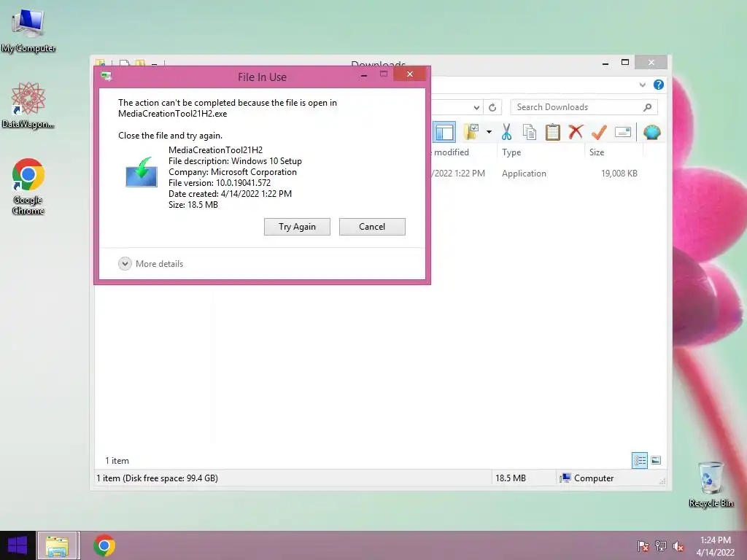This screenshot has height=560, width=747.
Task: Open Action Center flag tray icon
Action: click(x=643, y=545)
